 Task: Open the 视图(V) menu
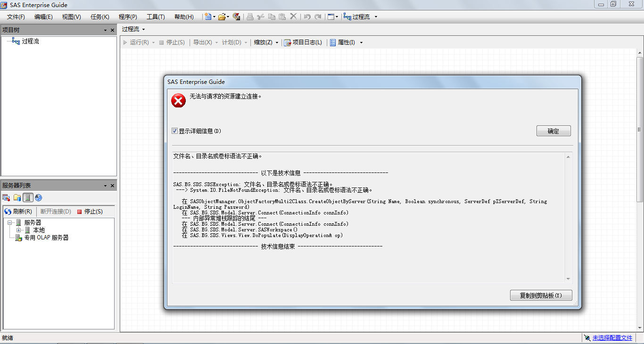71,17
